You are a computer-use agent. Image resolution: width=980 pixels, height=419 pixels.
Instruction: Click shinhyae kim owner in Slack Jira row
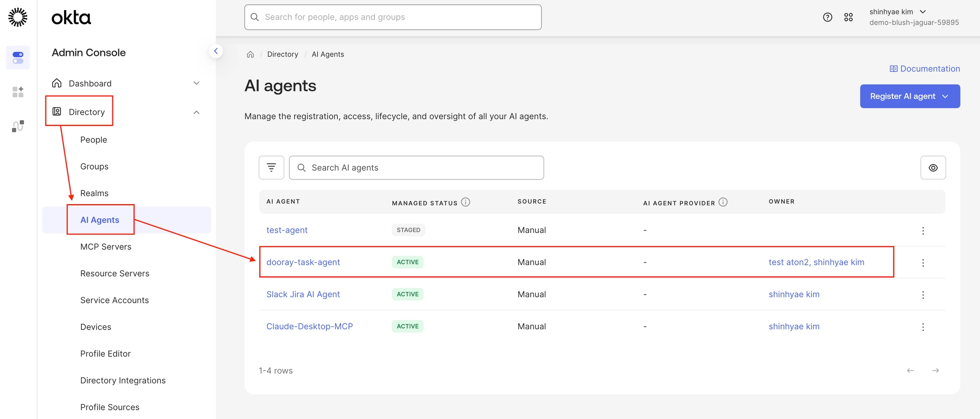click(794, 294)
